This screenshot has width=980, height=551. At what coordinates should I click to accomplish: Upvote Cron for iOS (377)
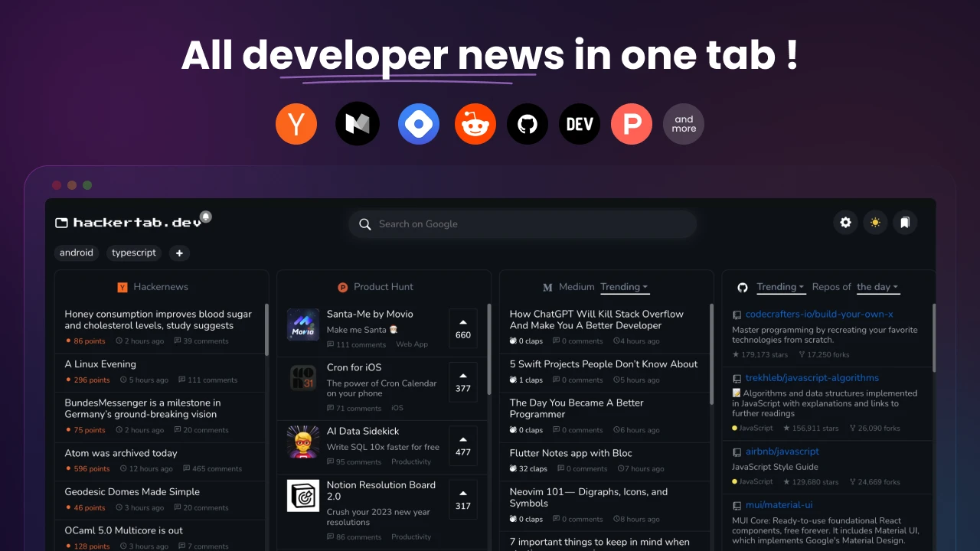tap(463, 382)
